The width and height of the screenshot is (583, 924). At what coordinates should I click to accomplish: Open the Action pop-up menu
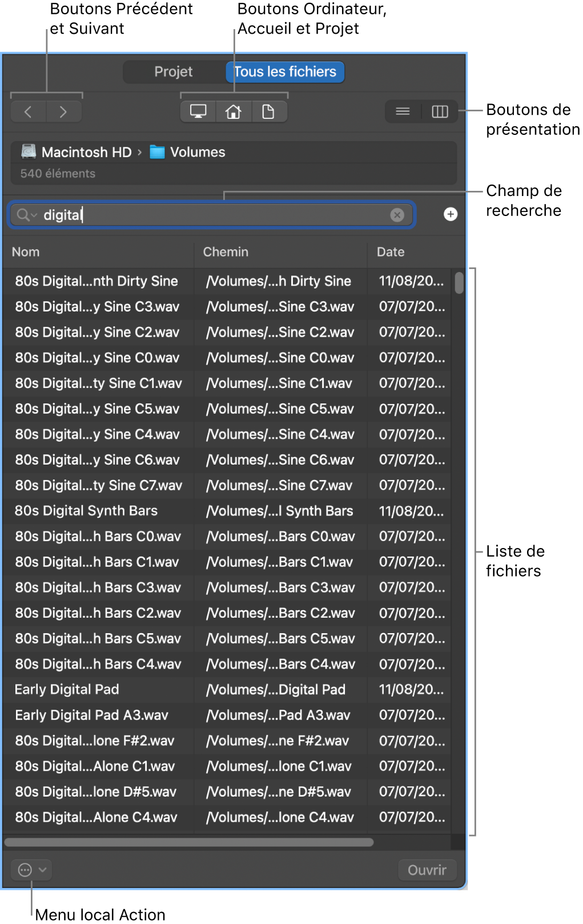click(x=31, y=870)
